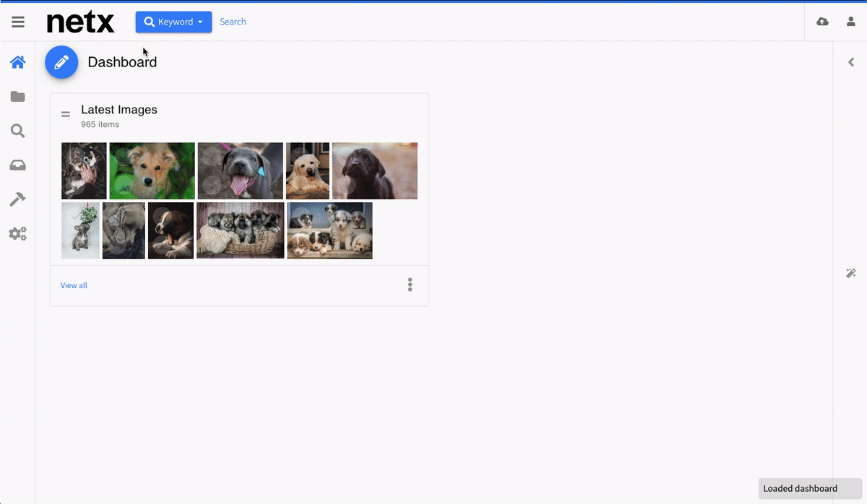Open the Folders section in the sidebar
Image resolution: width=867 pixels, height=504 pixels.
click(18, 97)
